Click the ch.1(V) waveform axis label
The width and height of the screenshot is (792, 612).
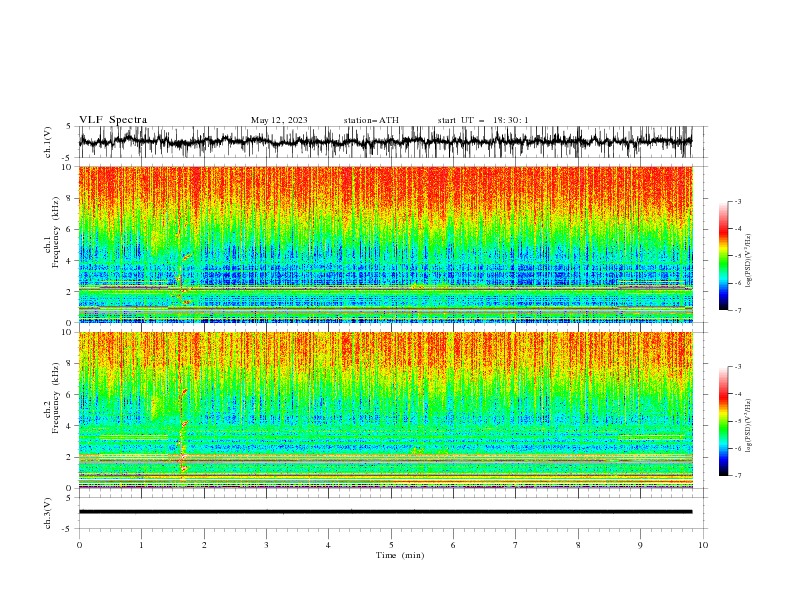(48, 142)
